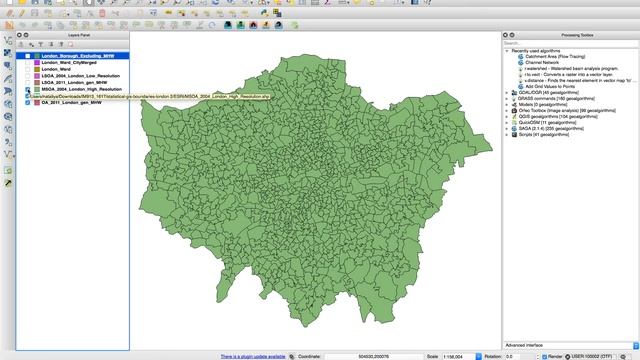Screen dimensions: 640x360
Task: Click the Processing Toolbox search field
Action: point(570,43)
